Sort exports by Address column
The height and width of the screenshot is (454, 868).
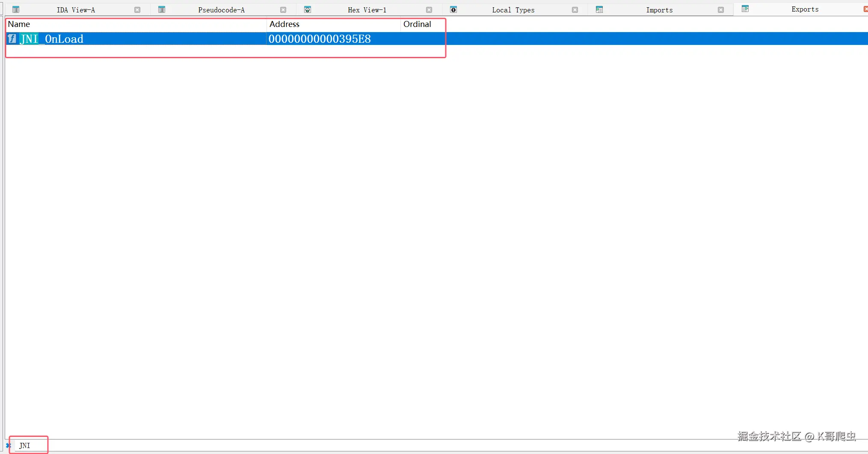click(333, 24)
